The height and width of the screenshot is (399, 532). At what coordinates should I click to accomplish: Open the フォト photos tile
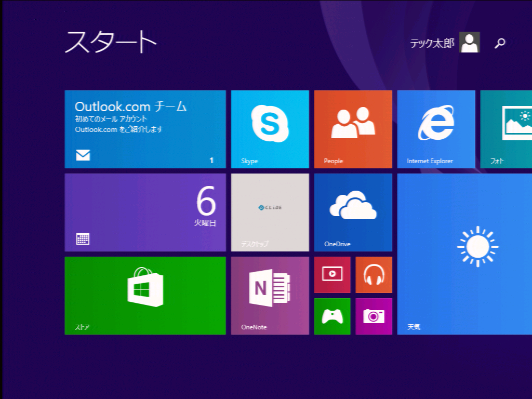click(506, 129)
